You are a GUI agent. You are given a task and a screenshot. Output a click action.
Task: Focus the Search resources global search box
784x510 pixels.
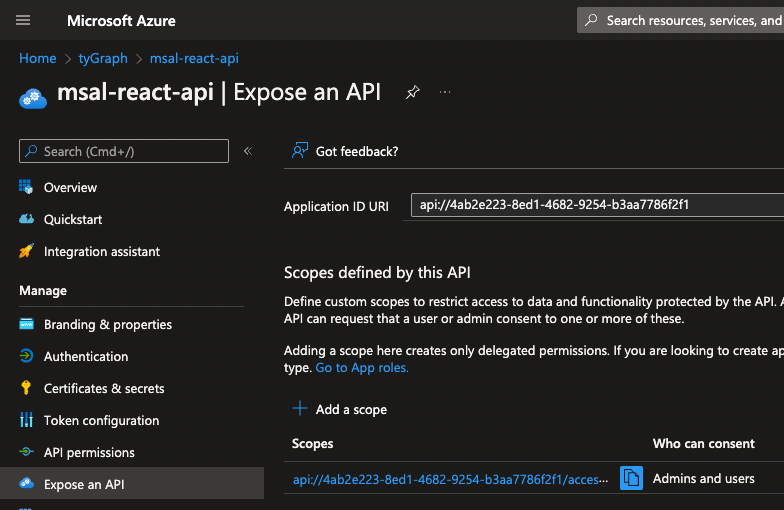pyautogui.click(x=680, y=20)
